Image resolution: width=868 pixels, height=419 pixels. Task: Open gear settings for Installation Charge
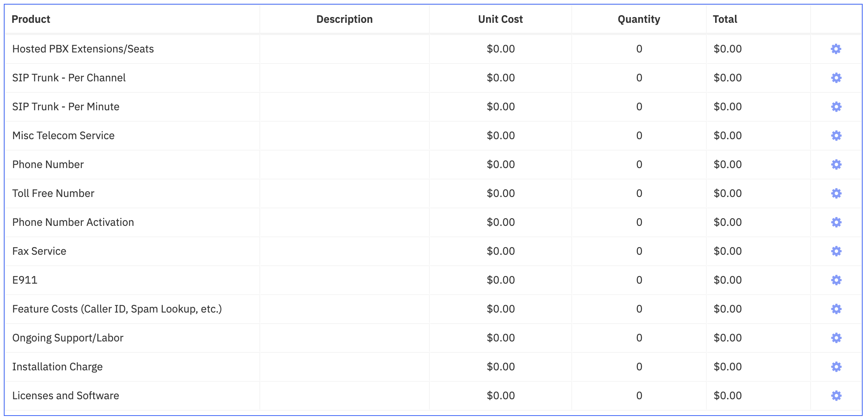836,367
